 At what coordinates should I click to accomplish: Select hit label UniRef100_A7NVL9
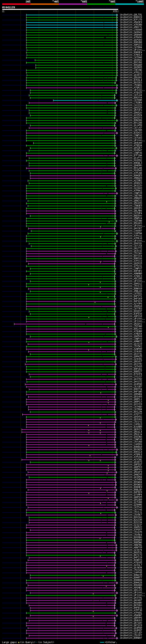tap(131, 55)
